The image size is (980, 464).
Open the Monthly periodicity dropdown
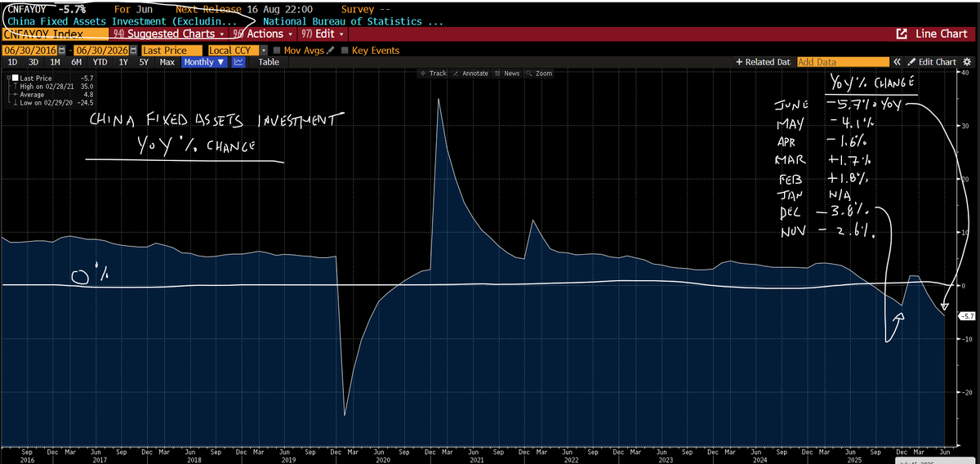click(x=205, y=62)
